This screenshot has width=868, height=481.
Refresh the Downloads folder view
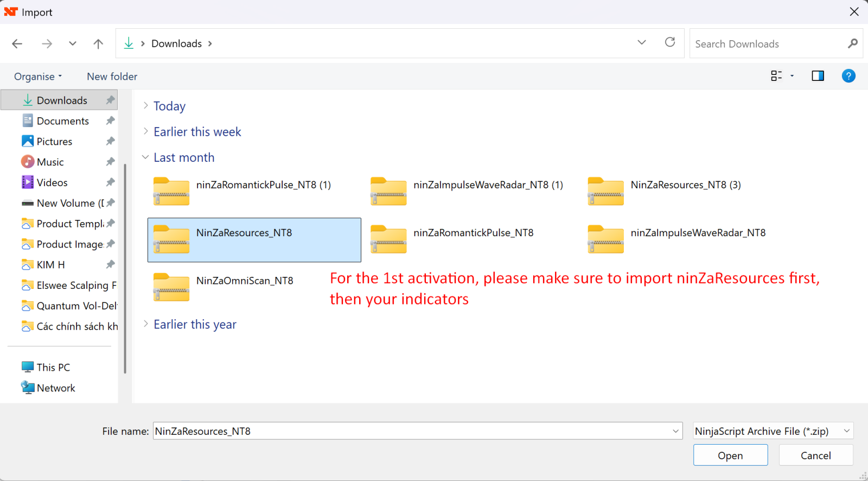pos(670,42)
